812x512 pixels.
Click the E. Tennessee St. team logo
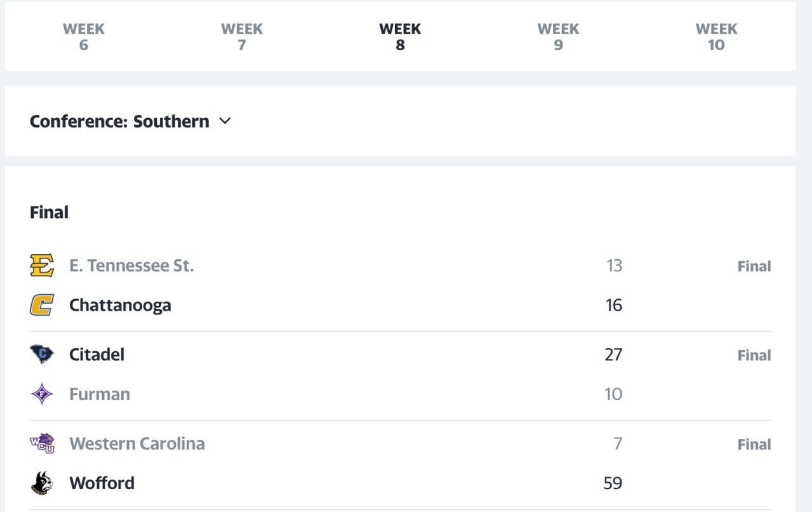click(x=42, y=266)
